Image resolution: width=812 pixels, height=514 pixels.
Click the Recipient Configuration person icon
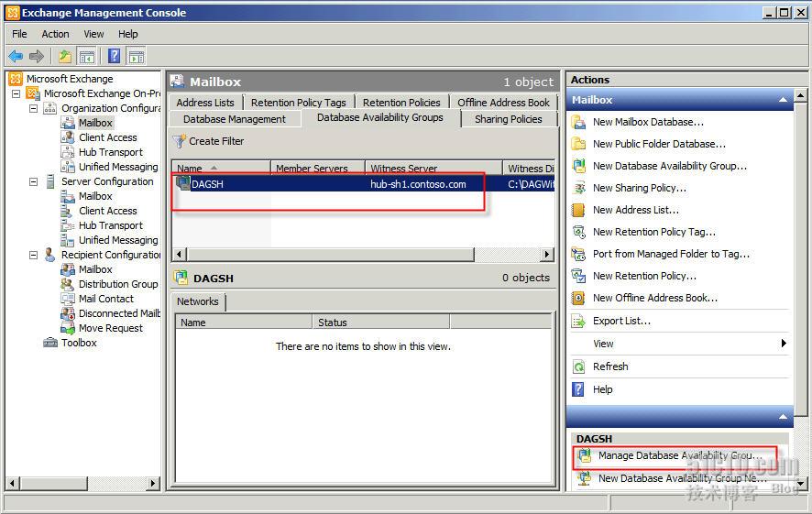point(49,255)
